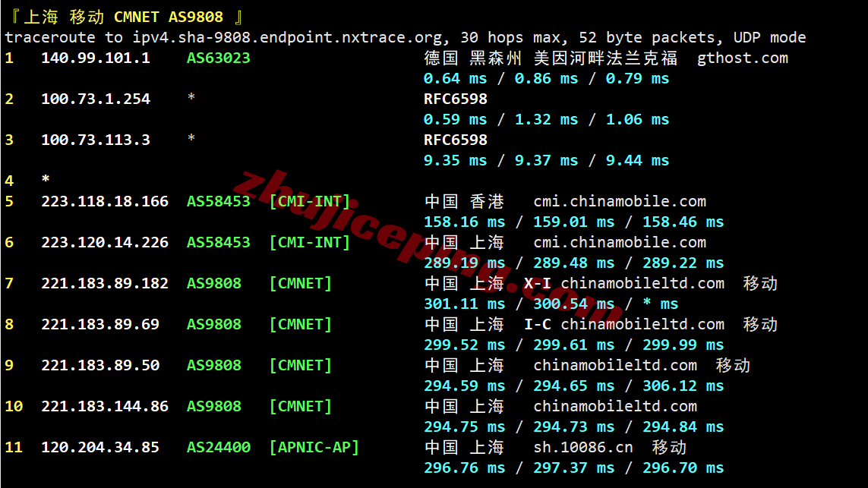Click [CMNET] tag in hop 8 row

pyautogui.click(x=301, y=324)
